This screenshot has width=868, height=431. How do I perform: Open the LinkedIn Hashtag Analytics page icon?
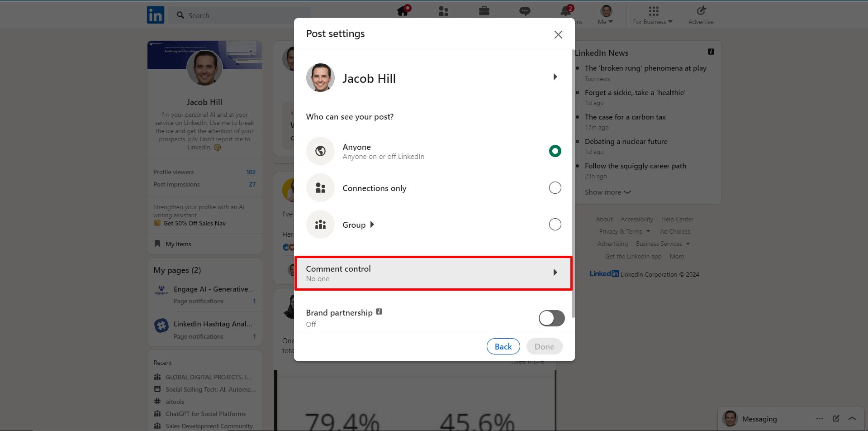coord(161,325)
